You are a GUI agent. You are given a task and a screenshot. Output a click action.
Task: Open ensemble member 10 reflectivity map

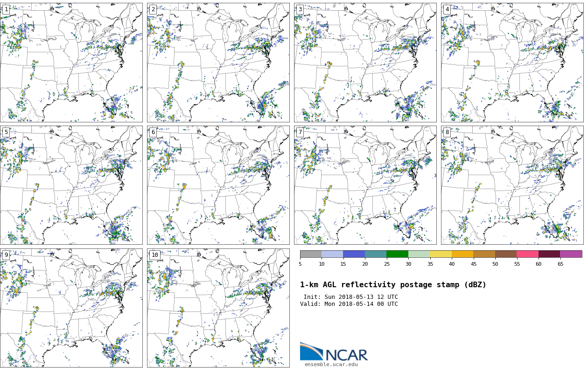pyautogui.click(x=218, y=308)
